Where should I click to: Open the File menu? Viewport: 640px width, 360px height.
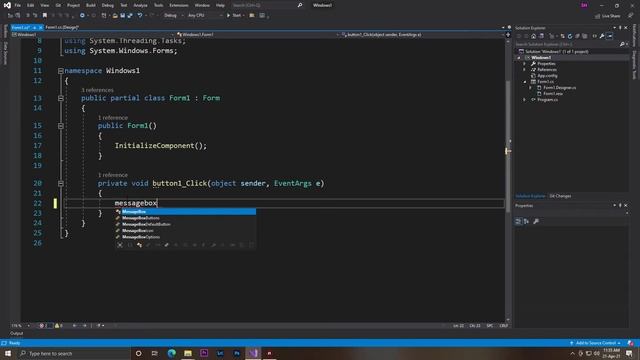18,5
